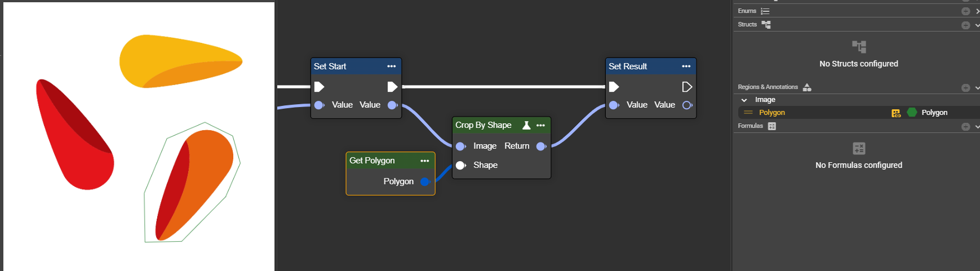Screen dimensions: 980x271
Task: Click the yellow link icon on Polygon row
Action: [x=896, y=113]
